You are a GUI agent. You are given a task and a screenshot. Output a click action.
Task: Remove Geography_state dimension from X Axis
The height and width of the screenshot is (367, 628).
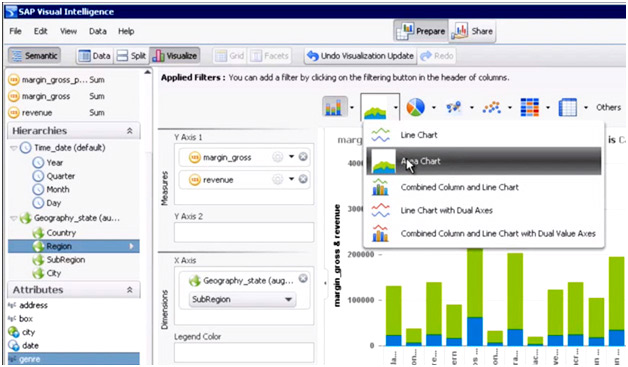[x=303, y=278]
